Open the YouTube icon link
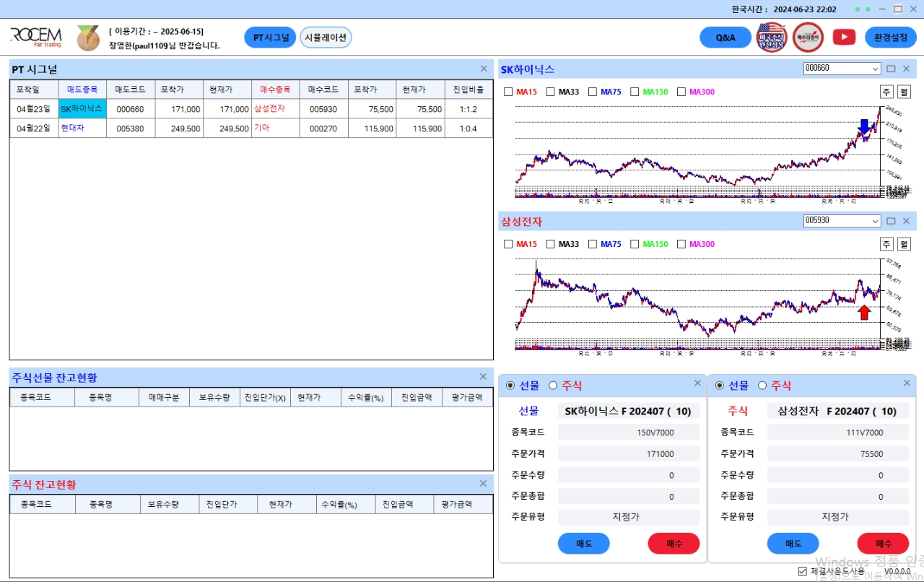Image resolution: width=924 pixels, height=582 pixels. (844, 37)
